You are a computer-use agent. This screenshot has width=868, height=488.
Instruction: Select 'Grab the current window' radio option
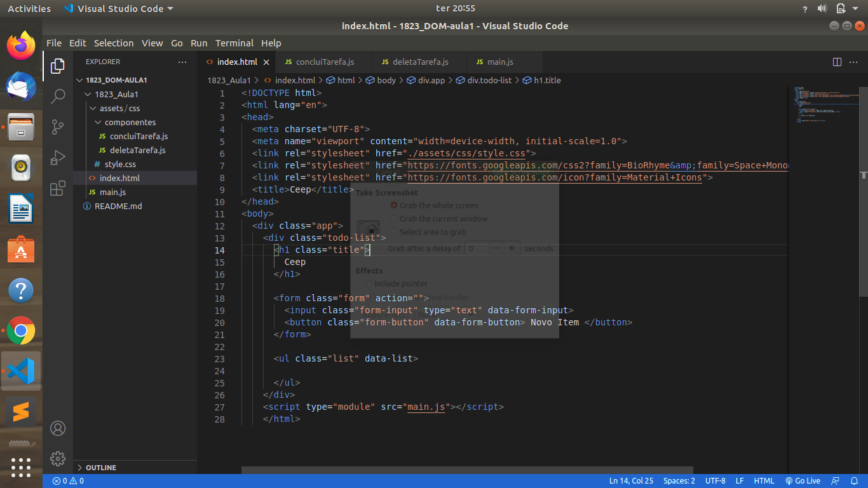394,219
